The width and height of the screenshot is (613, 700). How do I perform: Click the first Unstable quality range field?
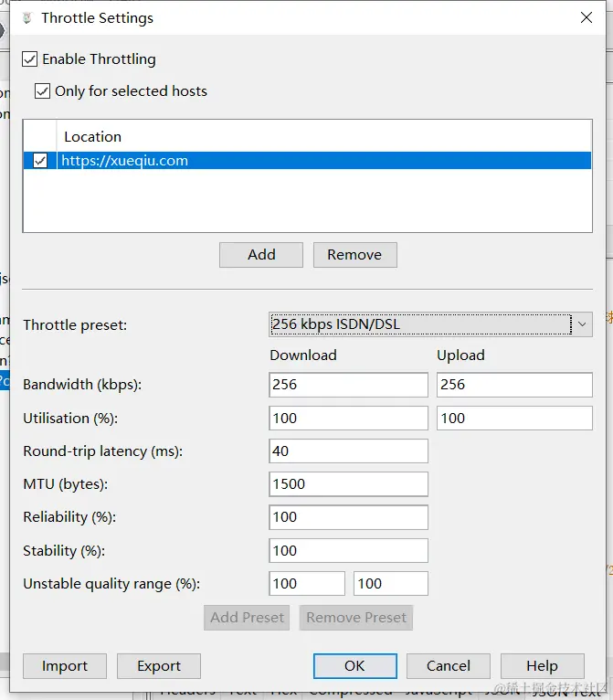307,583
